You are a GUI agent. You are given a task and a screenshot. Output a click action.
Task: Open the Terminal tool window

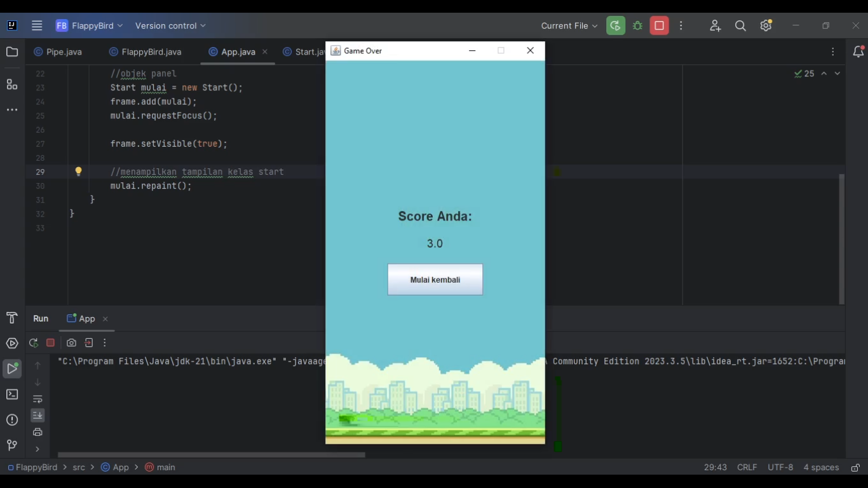[12, 395]
